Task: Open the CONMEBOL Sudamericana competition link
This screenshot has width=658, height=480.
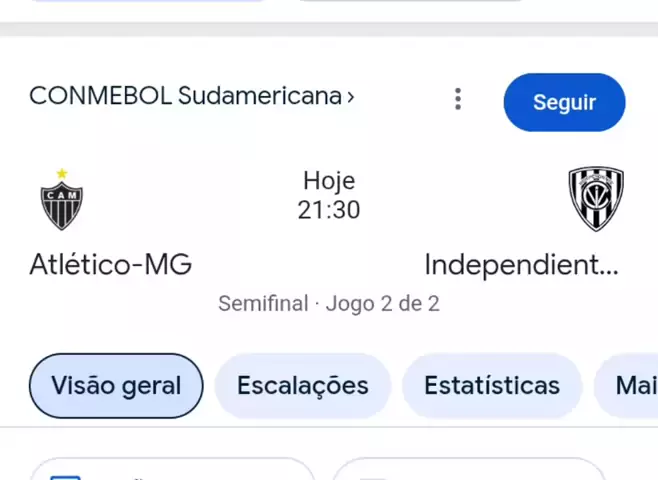Action: 185,96
